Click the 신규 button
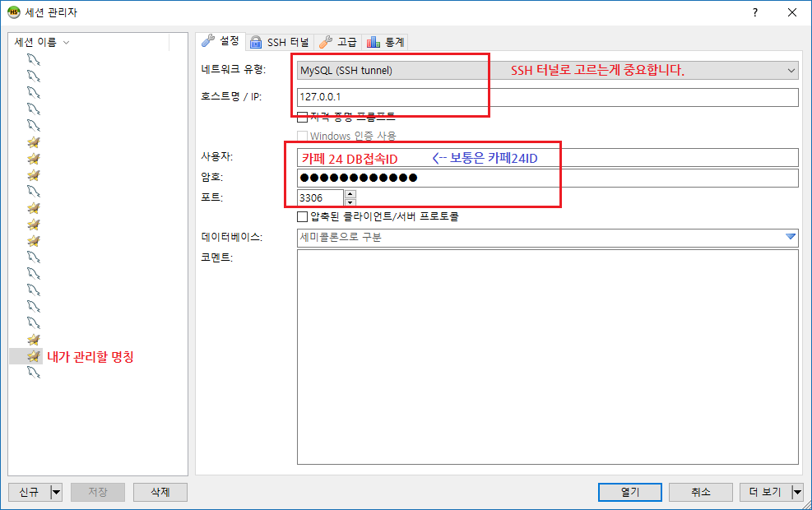The height and width of the screenshot is (510, 812). [29, 492]
